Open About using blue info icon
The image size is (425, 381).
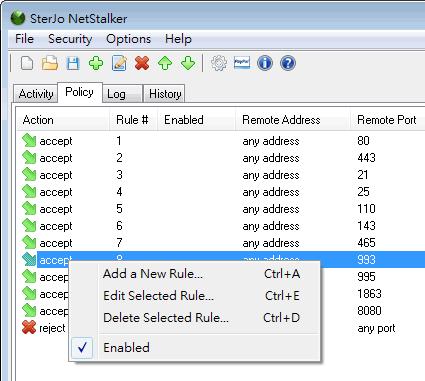265,63
